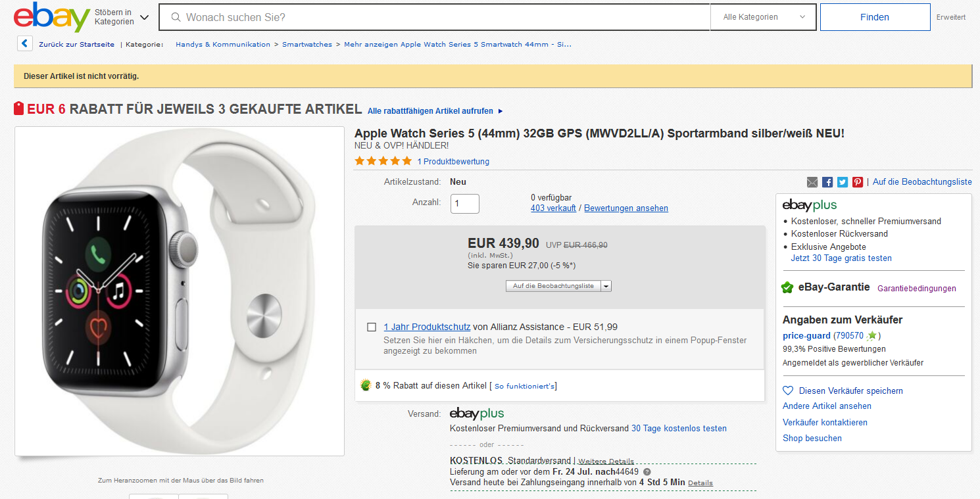Share listing via email icon
980x499 pixels.
[x=812, y=182]
